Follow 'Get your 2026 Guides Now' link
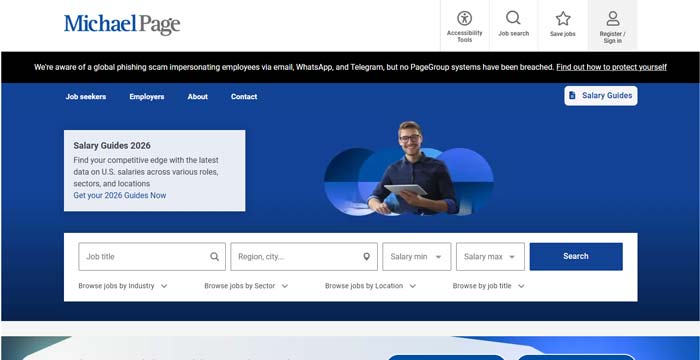This screenshot has width=700, height=360. coord(120,195)
